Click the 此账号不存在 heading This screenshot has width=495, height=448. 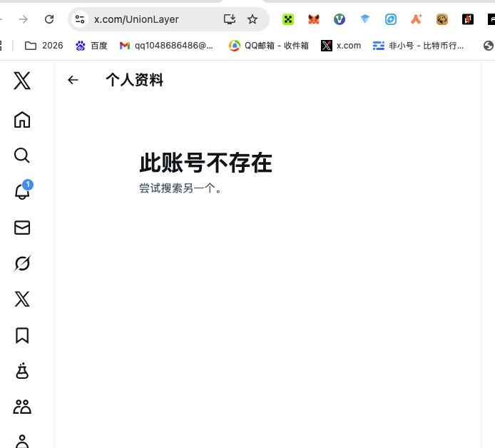205,163
